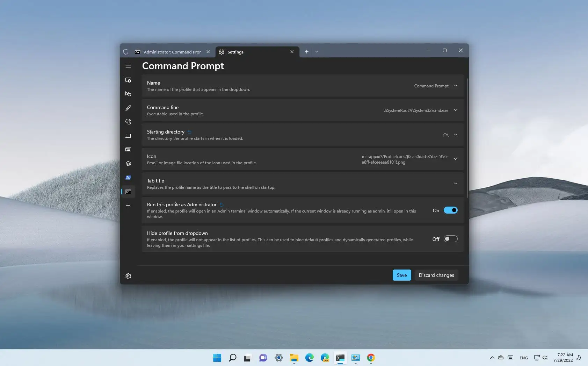The width and height of the screenshot is (588, 366).
Task: Open the JSON settings file via gear icon
Action: tap(128, 276)
